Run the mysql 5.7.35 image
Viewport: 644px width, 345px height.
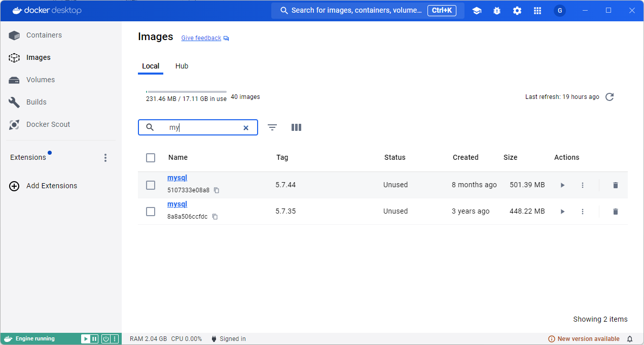click(x=562, y=212)
